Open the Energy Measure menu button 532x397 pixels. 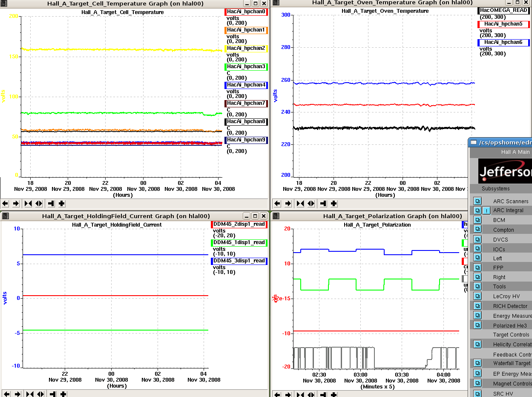(477, 316)
